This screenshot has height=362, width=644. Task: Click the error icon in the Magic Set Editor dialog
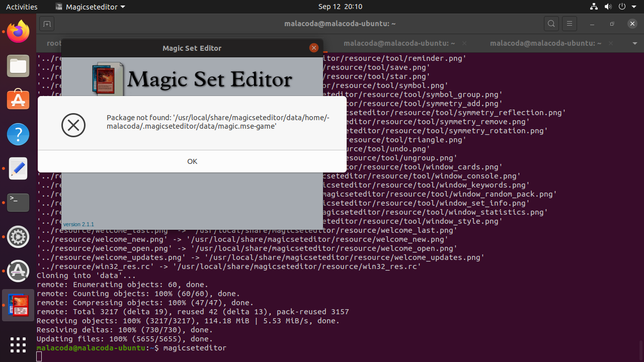73,125
